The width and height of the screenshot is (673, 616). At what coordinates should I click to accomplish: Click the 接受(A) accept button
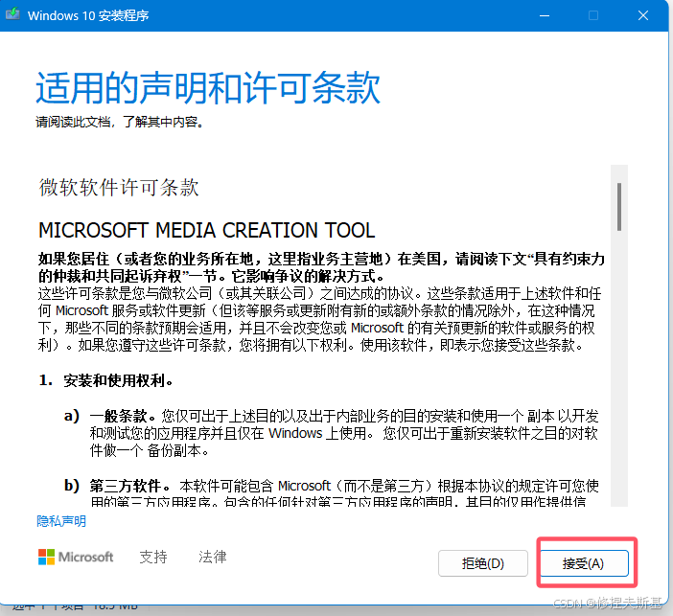click(584, 563)
